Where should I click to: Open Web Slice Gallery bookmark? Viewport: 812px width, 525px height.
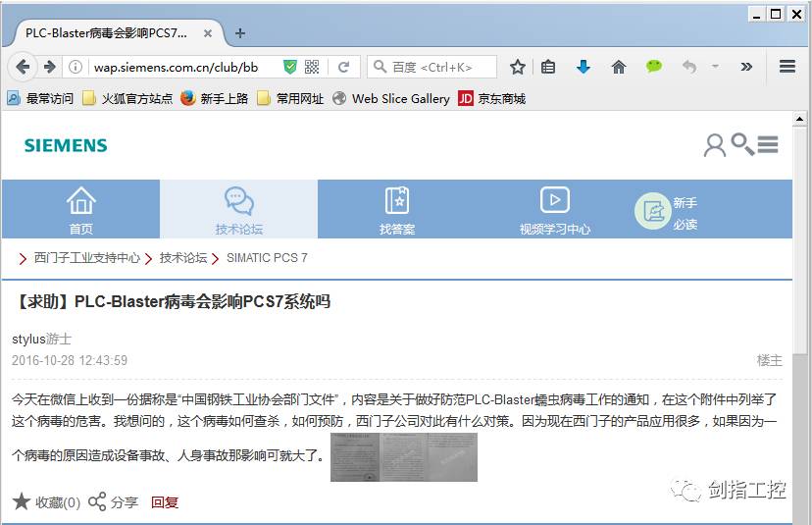pyautogui.click(x=391, y=98)
